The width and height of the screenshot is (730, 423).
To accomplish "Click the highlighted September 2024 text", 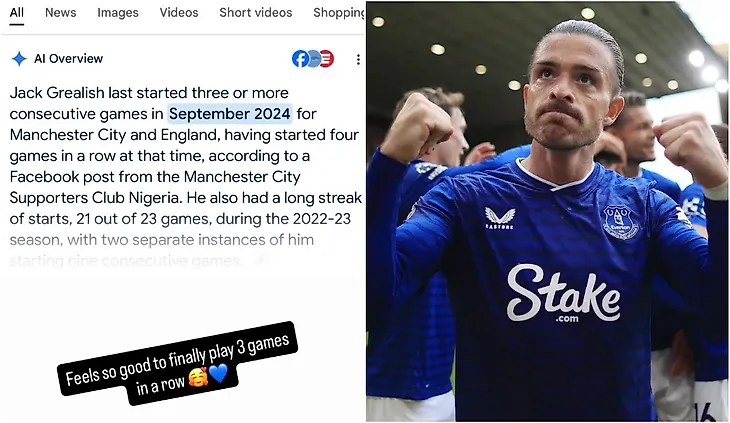I will pos(230,114).
